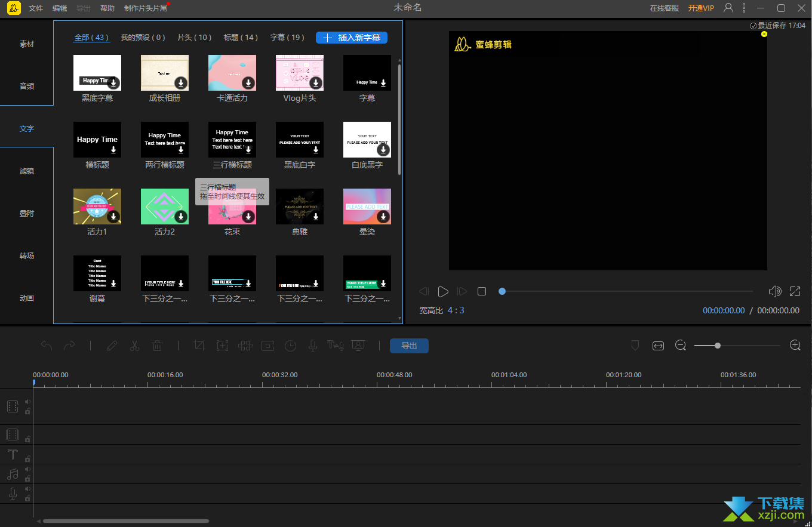
Task: Mute the main video track
Action: (x=27, y=402)
